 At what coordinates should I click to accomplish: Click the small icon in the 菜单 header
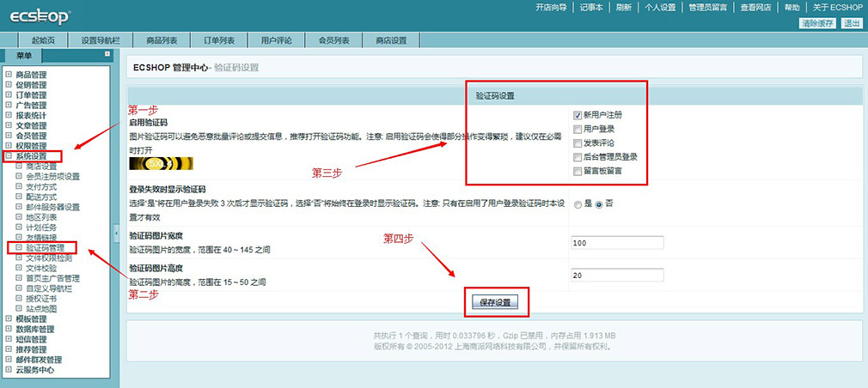click(107, 54)
